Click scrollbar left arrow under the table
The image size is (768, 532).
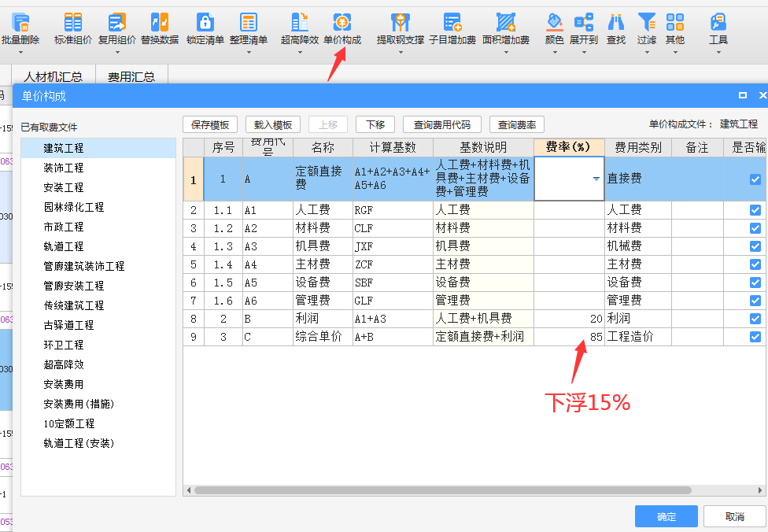(x=189, y=490)
